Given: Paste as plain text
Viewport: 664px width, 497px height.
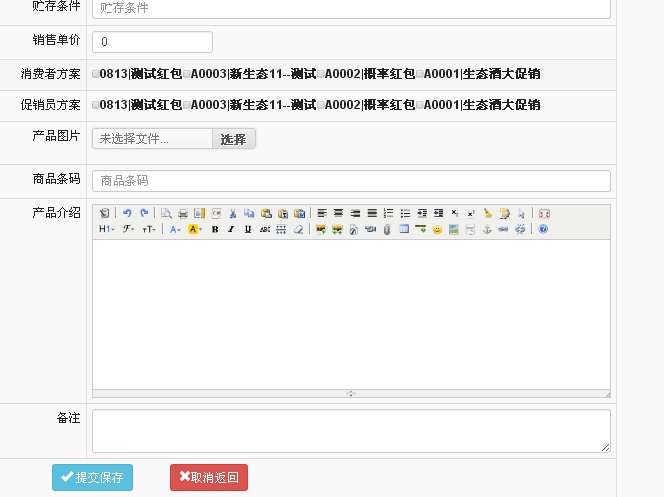Looking at the screenshot, I should (x=283, y=213).
